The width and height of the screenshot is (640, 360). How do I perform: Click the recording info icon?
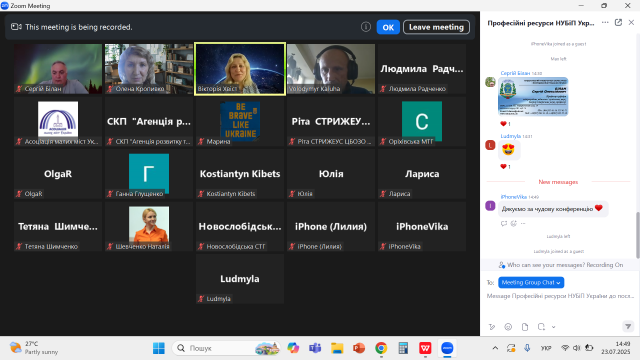366,27
